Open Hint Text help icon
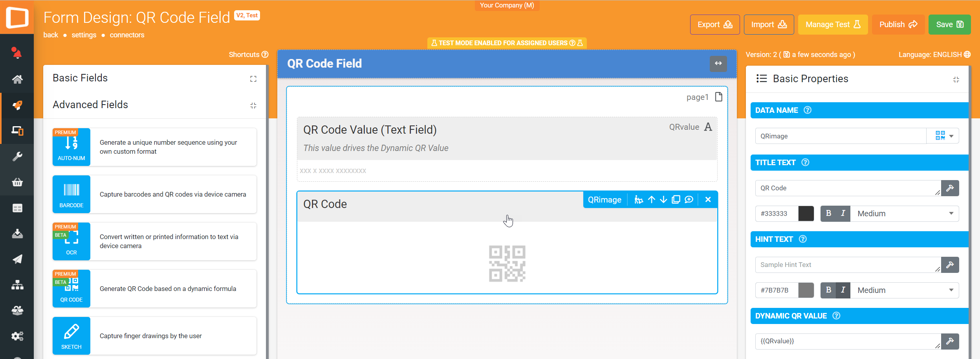This screenshot has height=359, width=980. click(x=803, y=239)
